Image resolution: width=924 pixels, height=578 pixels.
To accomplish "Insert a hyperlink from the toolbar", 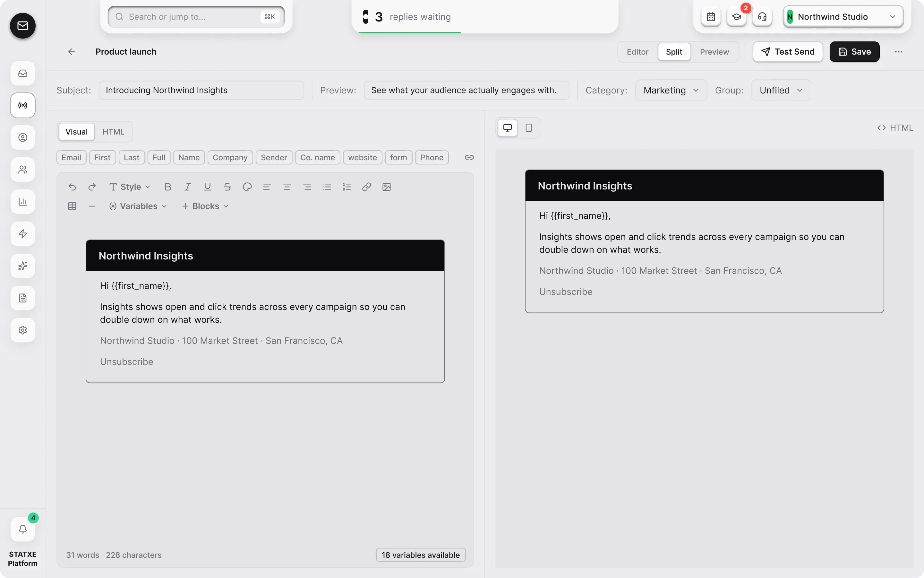I will tap(366, 187).
